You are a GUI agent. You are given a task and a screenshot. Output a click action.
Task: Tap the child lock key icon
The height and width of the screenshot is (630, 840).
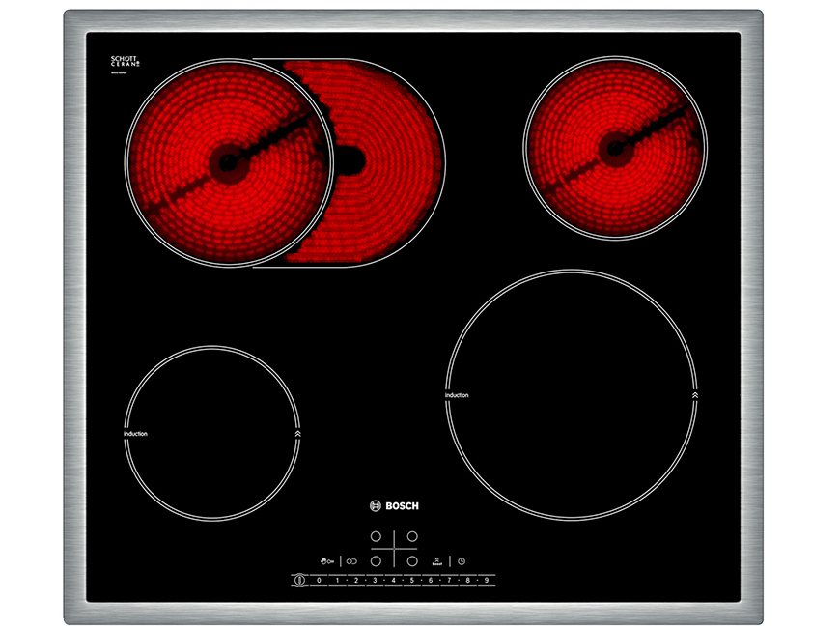coord(326,560)
